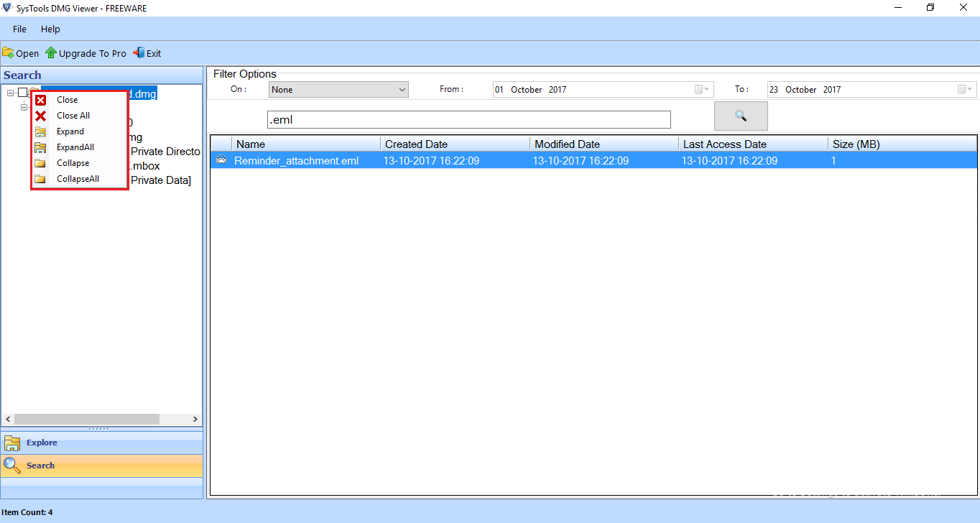
Task: Open the File menu
Action: 19,29
